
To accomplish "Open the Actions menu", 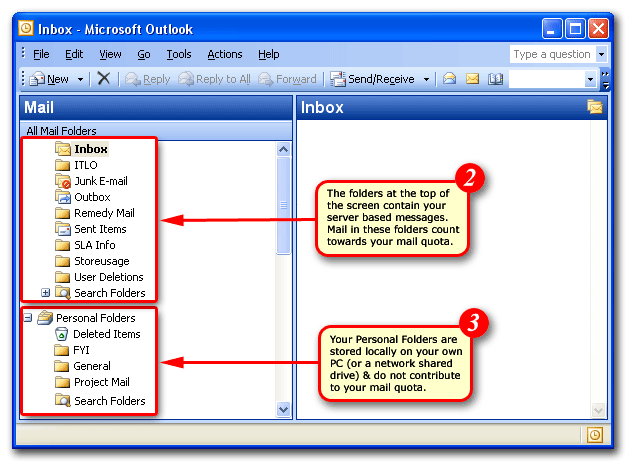I will (225, 54).
